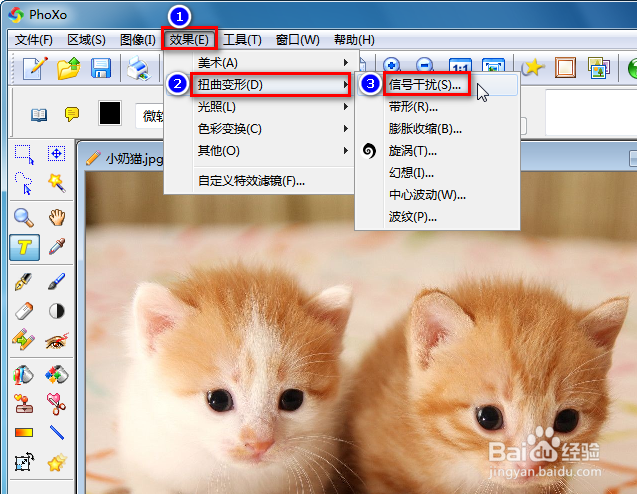Open the 帮助(H) menu
Screen dimensions: 637x494
click(x=354, y=40)
